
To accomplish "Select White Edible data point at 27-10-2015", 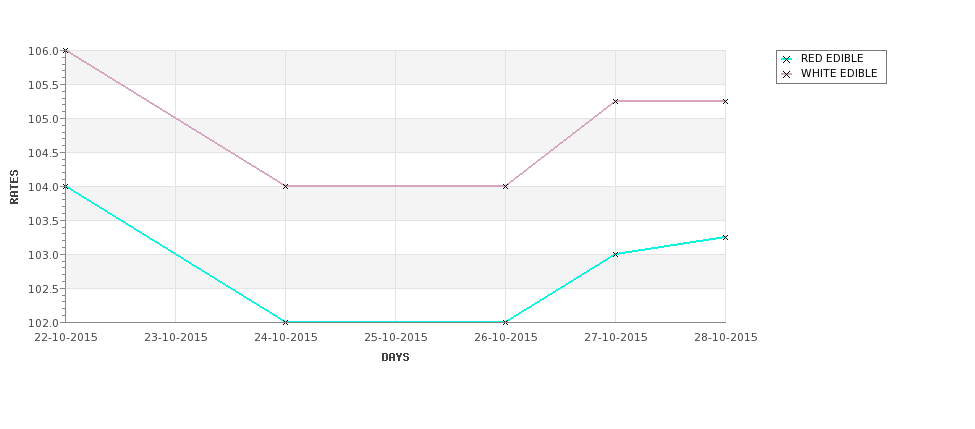I will [x=616, y=101].
